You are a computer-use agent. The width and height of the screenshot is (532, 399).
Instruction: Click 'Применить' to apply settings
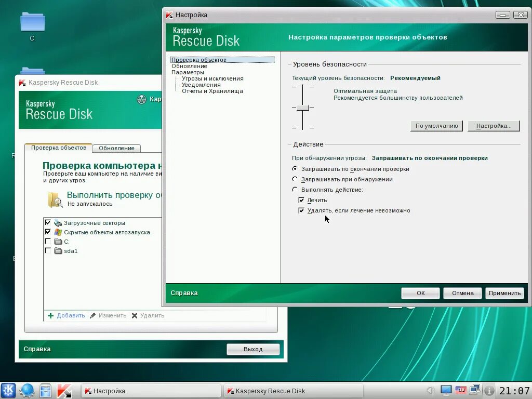coord(504,293)
